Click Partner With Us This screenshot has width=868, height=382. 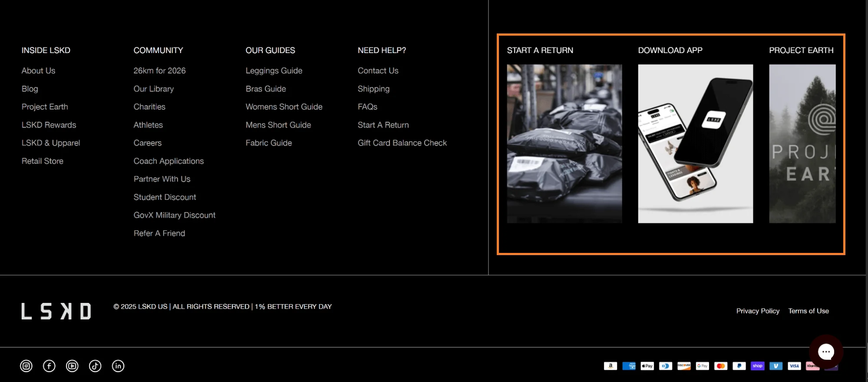(162, 179)
